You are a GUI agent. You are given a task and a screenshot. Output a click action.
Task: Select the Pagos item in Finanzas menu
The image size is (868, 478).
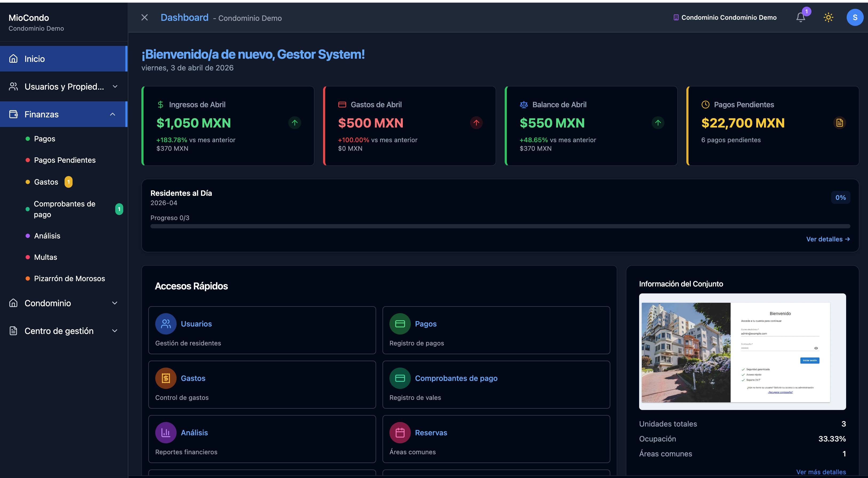pyautogui.click(x=45, y=138)
